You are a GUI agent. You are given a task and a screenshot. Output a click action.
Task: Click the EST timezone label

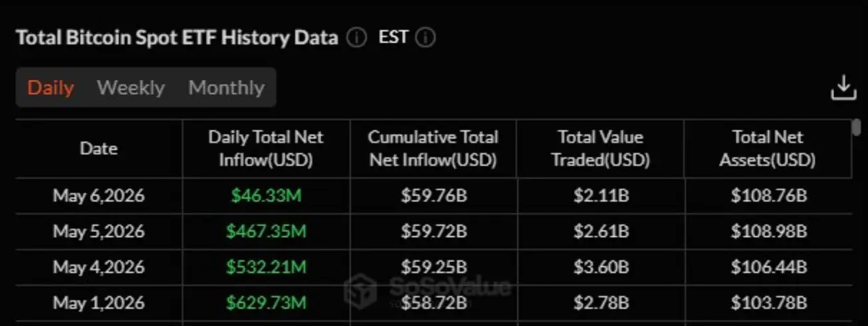click(393, 37)
